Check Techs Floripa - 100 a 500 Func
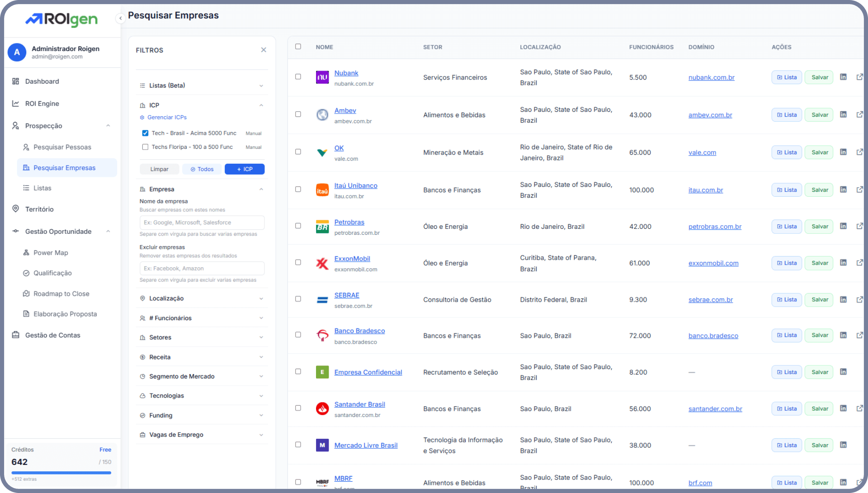This screenshot has width=868, height=493. [x=145, y=147]
